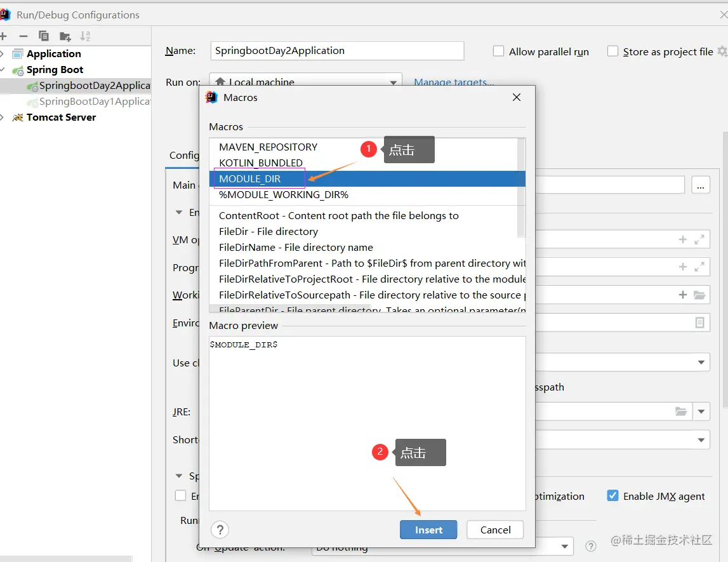
Task: Open the Manage targets link
Action: (454, 82)
